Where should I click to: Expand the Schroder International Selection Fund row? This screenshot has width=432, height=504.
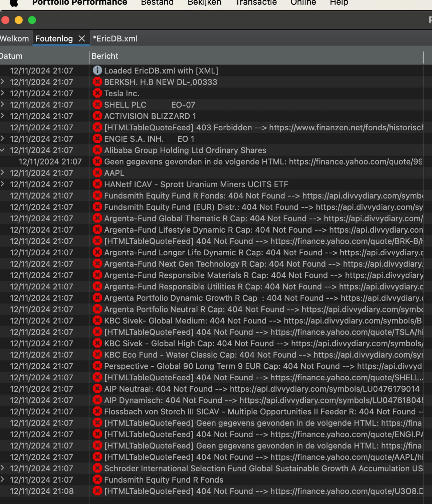click(x=3, y=468)
